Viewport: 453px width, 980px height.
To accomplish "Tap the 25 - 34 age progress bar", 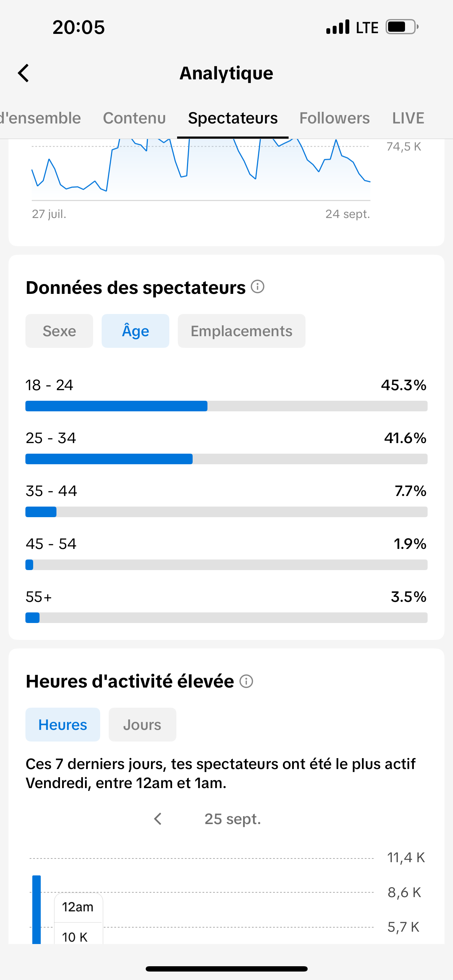I will 226,459.
